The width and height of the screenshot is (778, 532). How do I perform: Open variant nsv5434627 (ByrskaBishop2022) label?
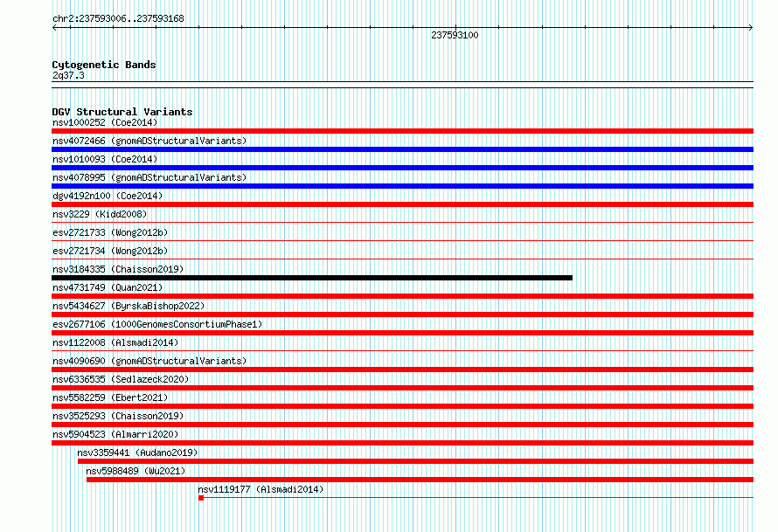[129, 306]
